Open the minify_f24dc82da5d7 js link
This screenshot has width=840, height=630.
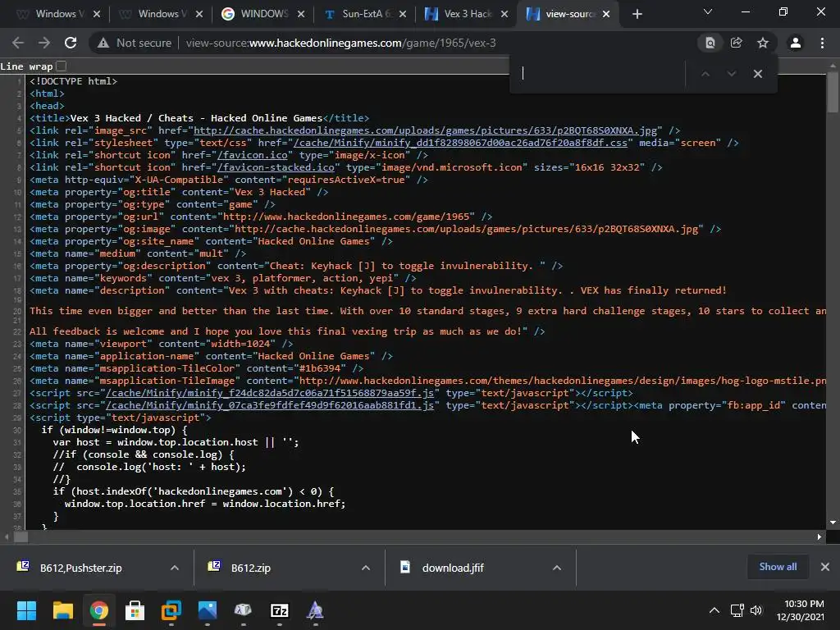(x=269, y=393)
